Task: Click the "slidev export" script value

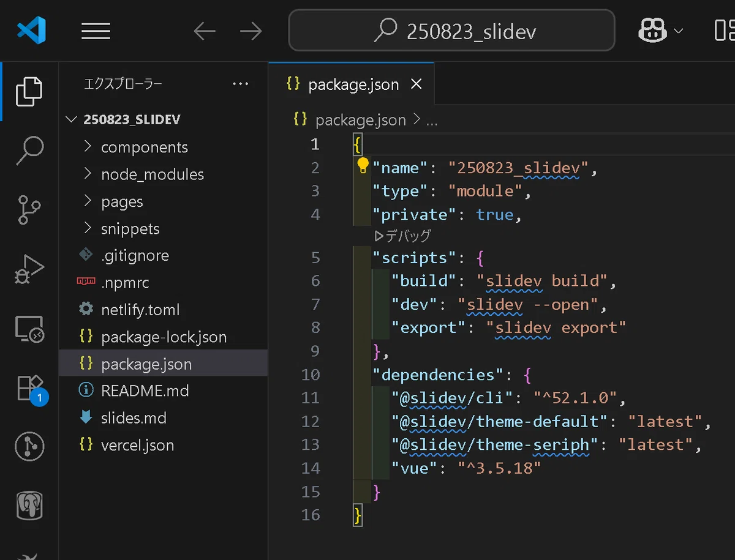Action: pos(556,327)
